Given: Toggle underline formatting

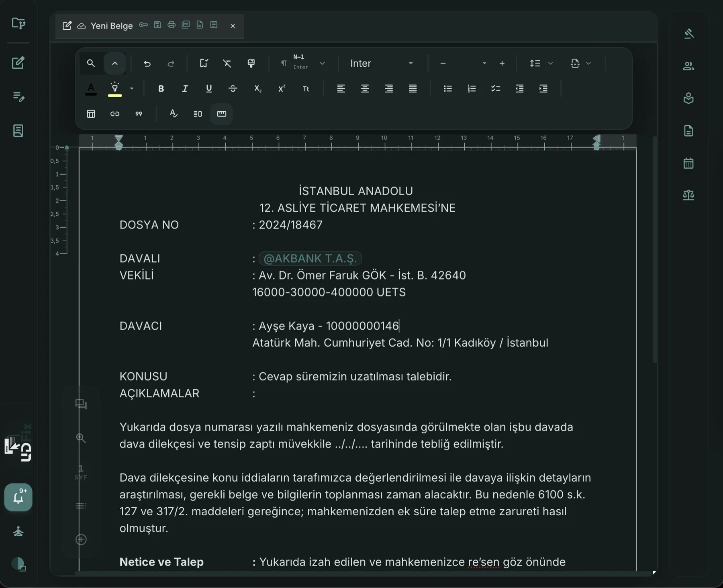Looking at the screenshot, I should [x=209, y=89].
